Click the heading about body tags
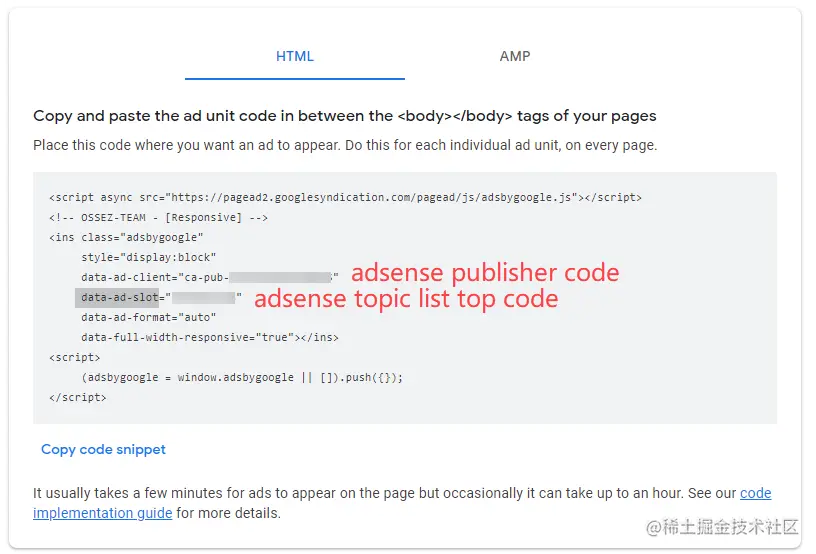816x554 pixels. (345, 115)
